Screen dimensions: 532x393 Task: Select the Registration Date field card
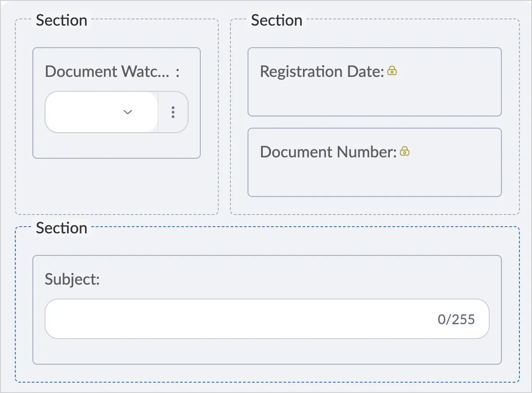[x=374, y=82]
